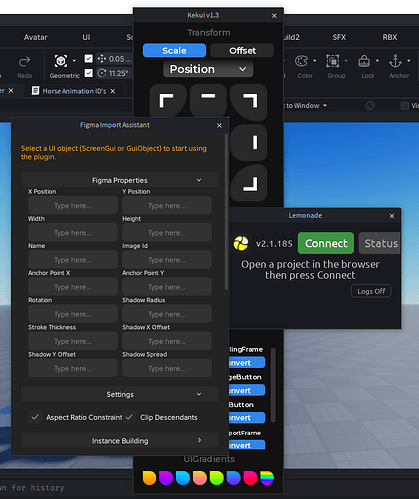Expand the Instance Building section

click(120, 441)
